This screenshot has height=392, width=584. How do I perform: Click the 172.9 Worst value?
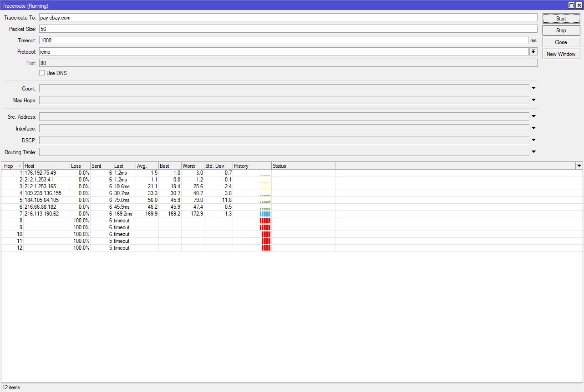[x=196, y=214]
